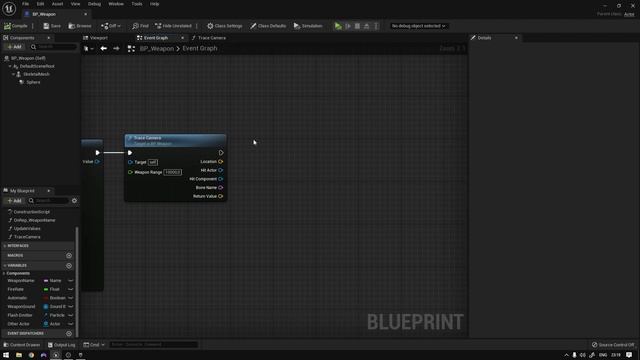This screenshot has width=640, height=360.
Task: Add a new event dispatcher with plus icon
Action: 69,333
